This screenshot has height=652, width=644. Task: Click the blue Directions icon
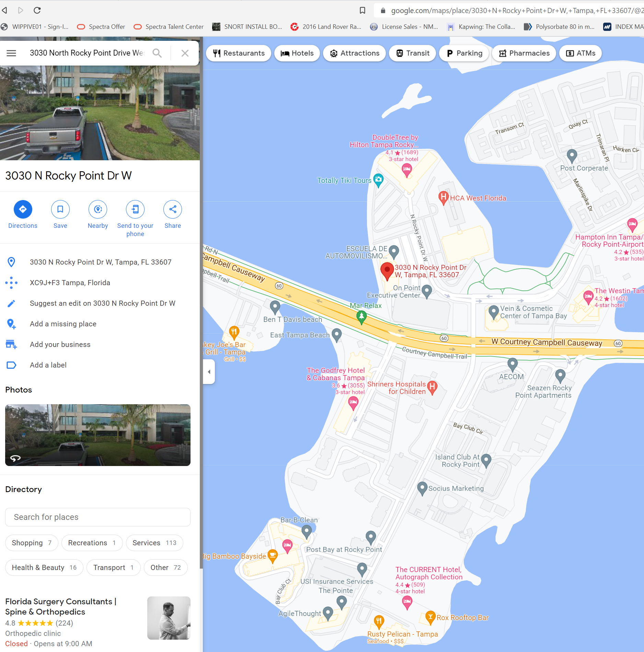[x=23, y=209]
